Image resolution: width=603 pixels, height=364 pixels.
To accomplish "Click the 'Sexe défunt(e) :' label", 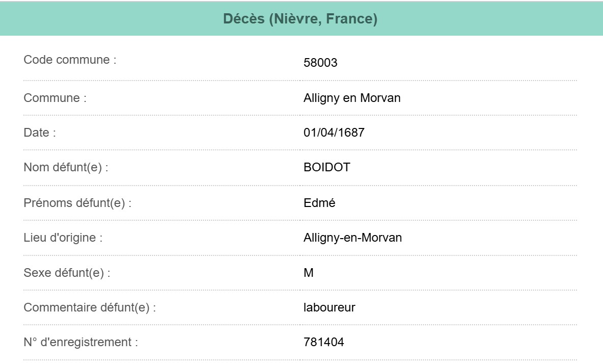I will coord(67,273).
